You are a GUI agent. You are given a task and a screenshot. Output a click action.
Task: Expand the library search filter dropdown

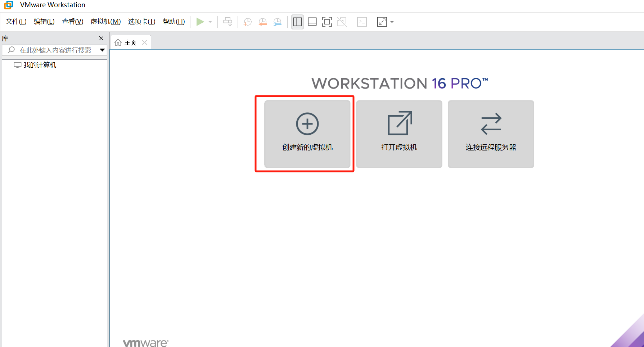tap(103, 50)
